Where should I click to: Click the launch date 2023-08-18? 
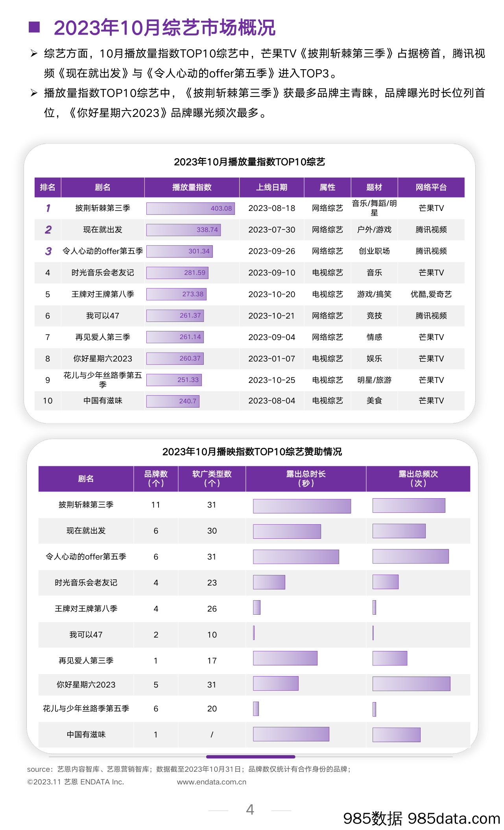tap(271, 208)
